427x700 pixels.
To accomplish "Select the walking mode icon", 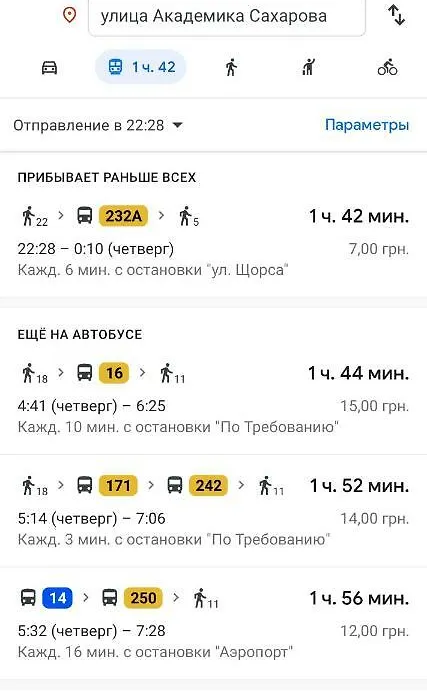I will click(x=231, y=67).
